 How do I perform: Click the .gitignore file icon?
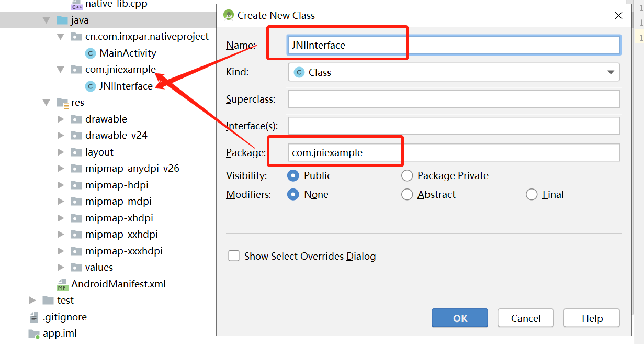tap(34, 317)
